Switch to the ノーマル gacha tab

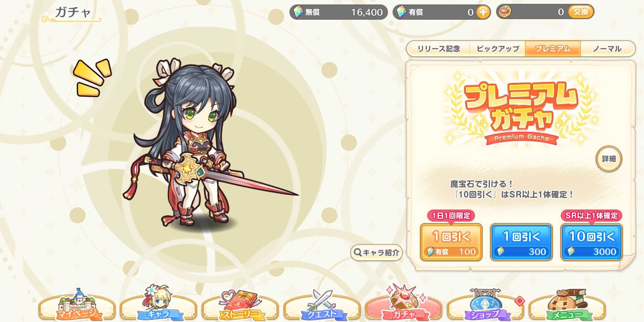608,49
